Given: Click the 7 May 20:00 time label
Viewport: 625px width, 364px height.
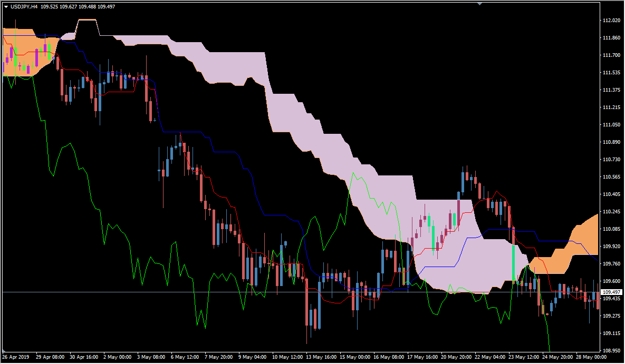Looking at the screenshot, I should pos(219,357).
